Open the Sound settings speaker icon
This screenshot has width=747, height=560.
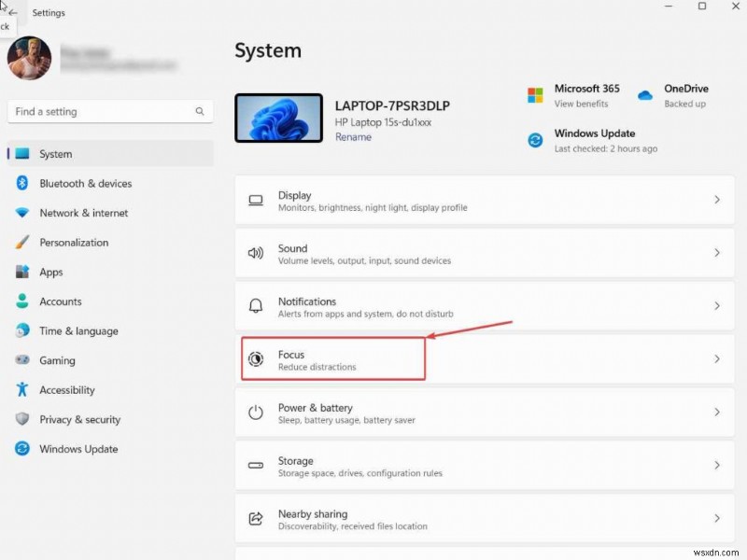255,253
